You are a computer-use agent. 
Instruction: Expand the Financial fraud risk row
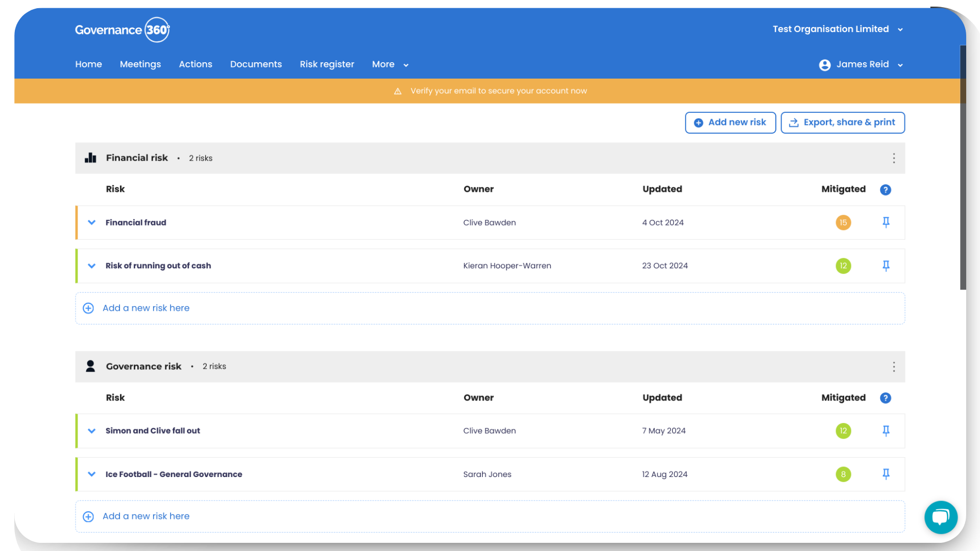[x=92, y=222]
